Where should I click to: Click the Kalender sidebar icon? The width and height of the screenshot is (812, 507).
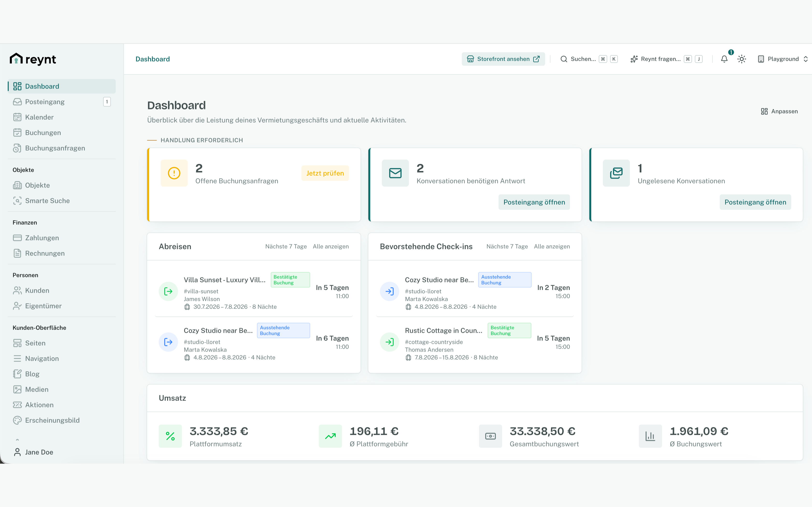[x=17, y=117]
